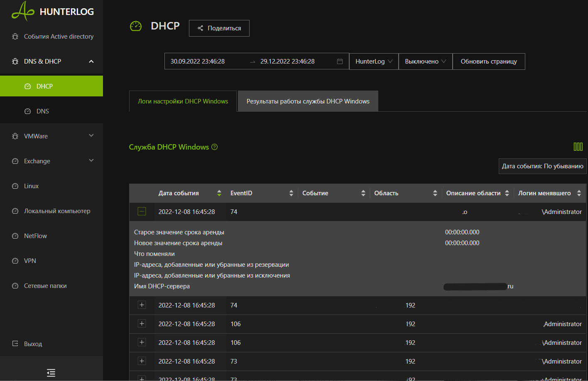Open VPN in the sidebar
588x381 pixels.
pyautogui.click(x=51, y=261)
